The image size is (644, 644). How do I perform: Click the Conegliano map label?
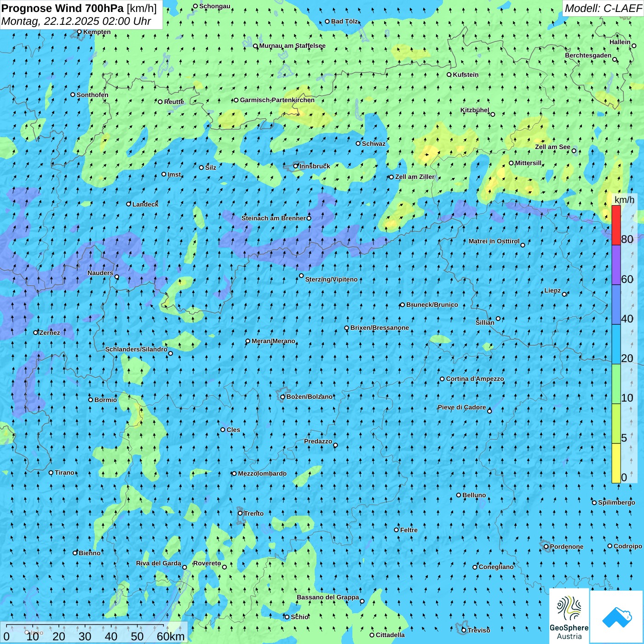click(x=496, y=567)
